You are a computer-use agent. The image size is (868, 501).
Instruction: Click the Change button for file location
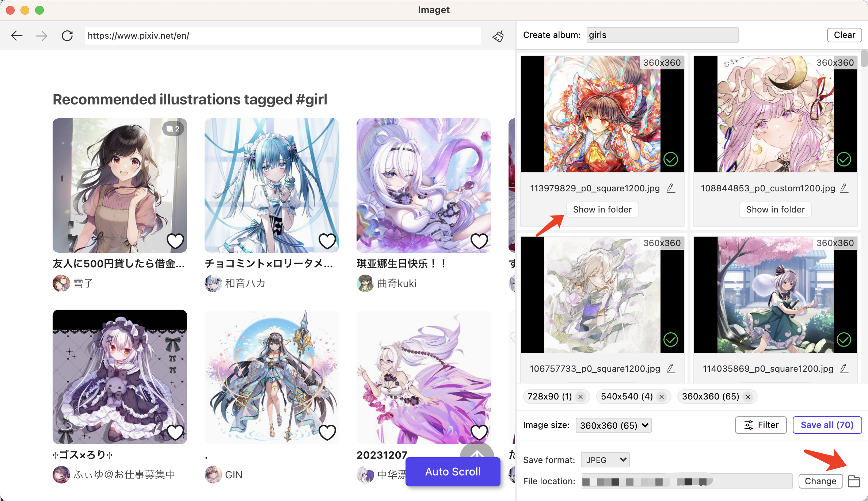point(820,481)
